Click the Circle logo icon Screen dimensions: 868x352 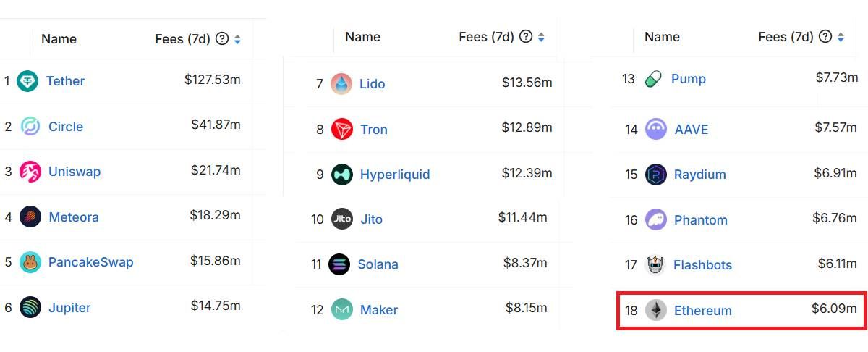30,127
